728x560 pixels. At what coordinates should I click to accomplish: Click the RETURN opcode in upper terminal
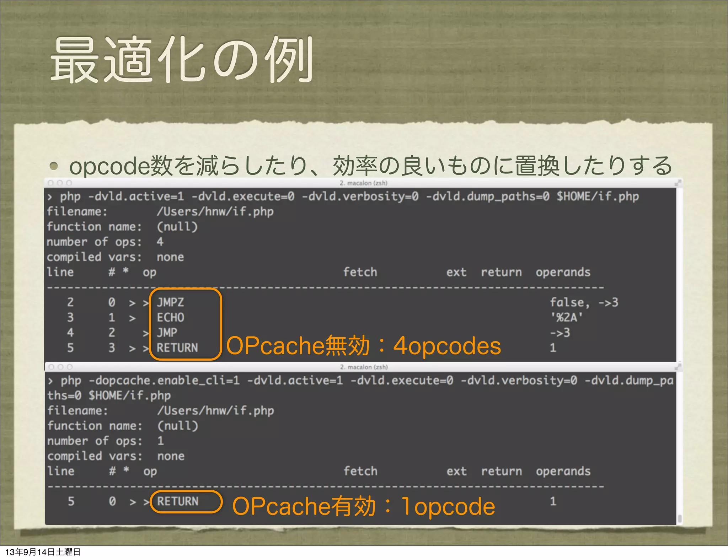pos(177,348)
